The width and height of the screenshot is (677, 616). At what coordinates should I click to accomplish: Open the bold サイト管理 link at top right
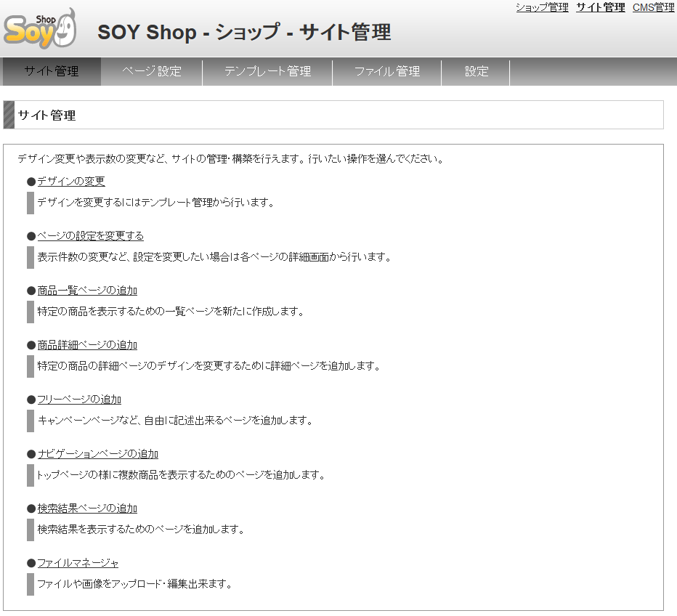point(600,7)
